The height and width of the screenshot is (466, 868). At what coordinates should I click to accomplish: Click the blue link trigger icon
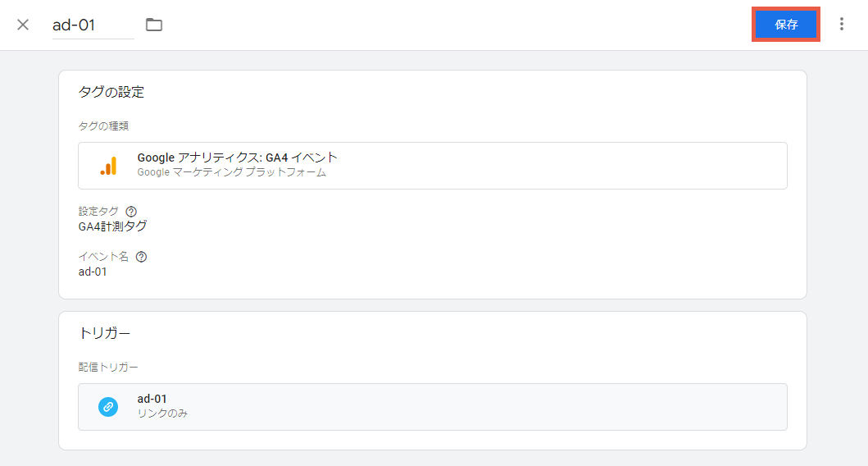point(108,407)
